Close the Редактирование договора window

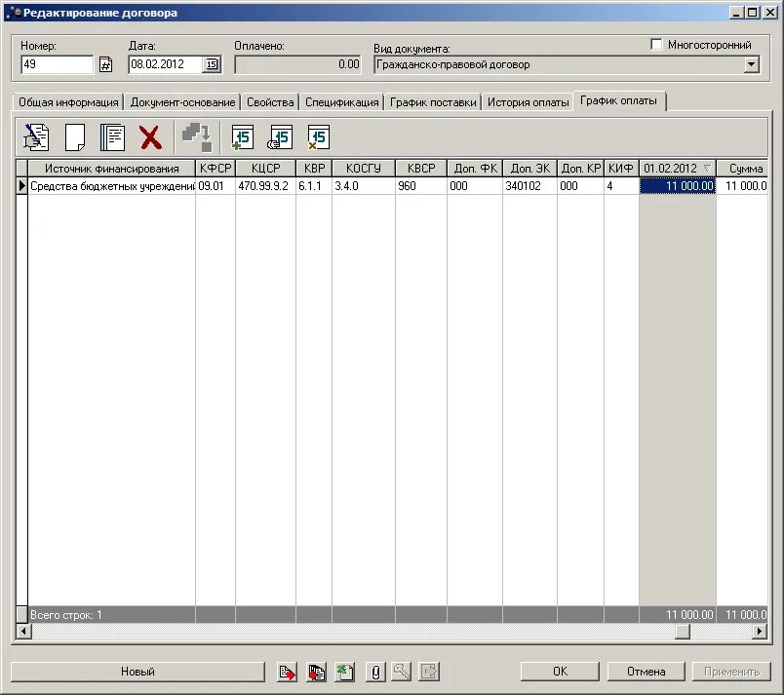coord(770,13)
